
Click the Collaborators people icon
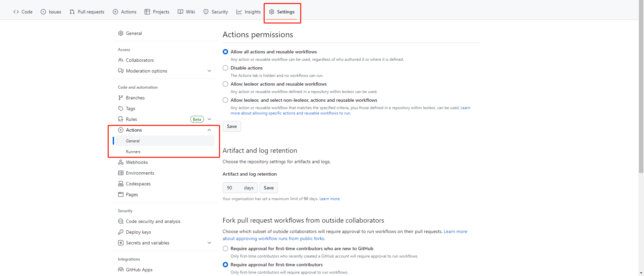pos(121,60)
